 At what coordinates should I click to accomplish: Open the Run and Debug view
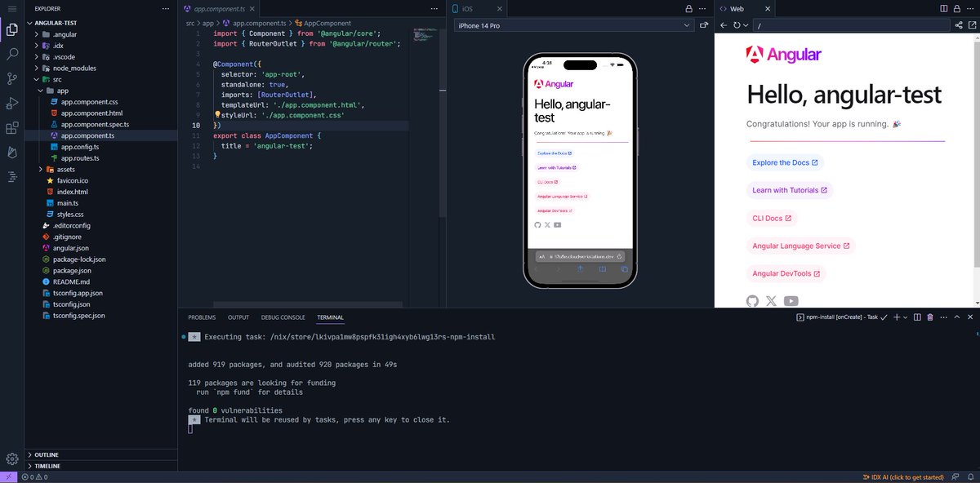coord(12,104)
